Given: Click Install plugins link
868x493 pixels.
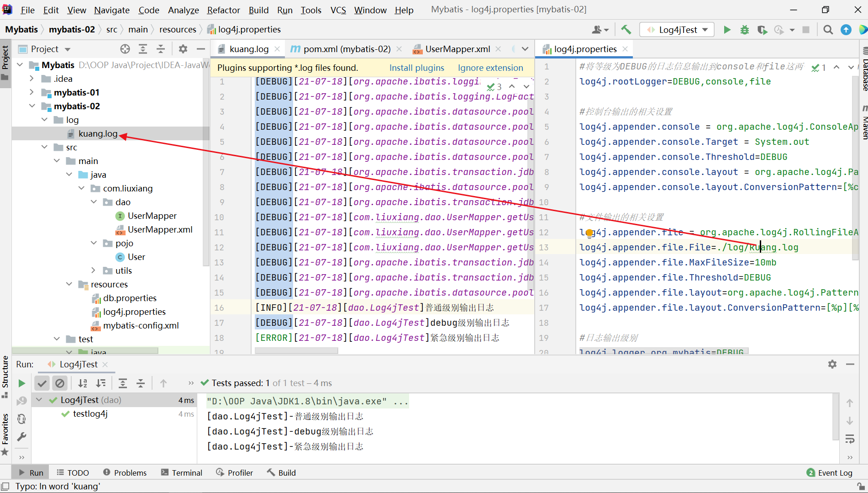Looking at the screenshot, I should tap(416, 68).
